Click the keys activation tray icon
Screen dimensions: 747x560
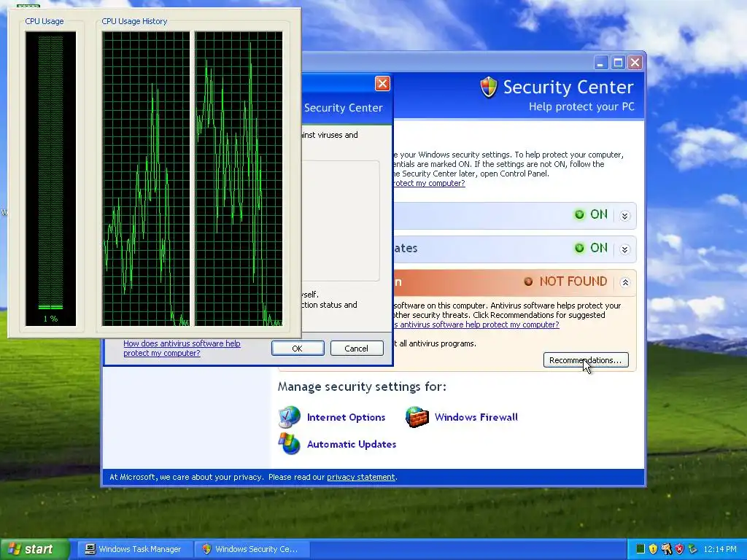point(667,549)
